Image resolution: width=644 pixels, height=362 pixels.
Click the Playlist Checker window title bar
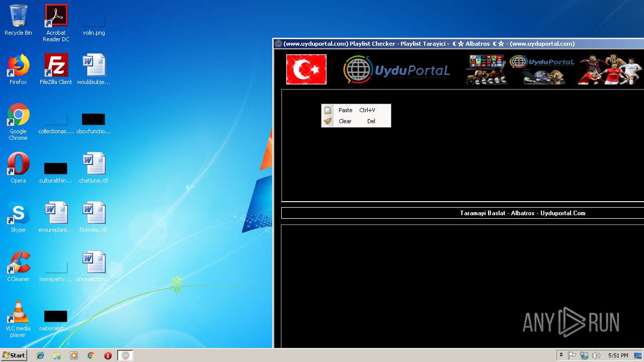(x=459, y=44)
